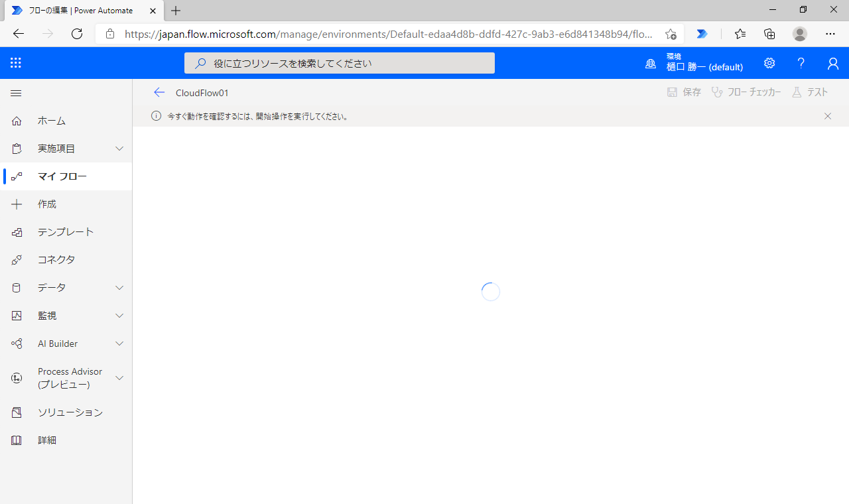Image resolution: width=849 pixels, height=504 pixels.
Task: Expand the 監視 chevron
Action: tap(119, 316)
